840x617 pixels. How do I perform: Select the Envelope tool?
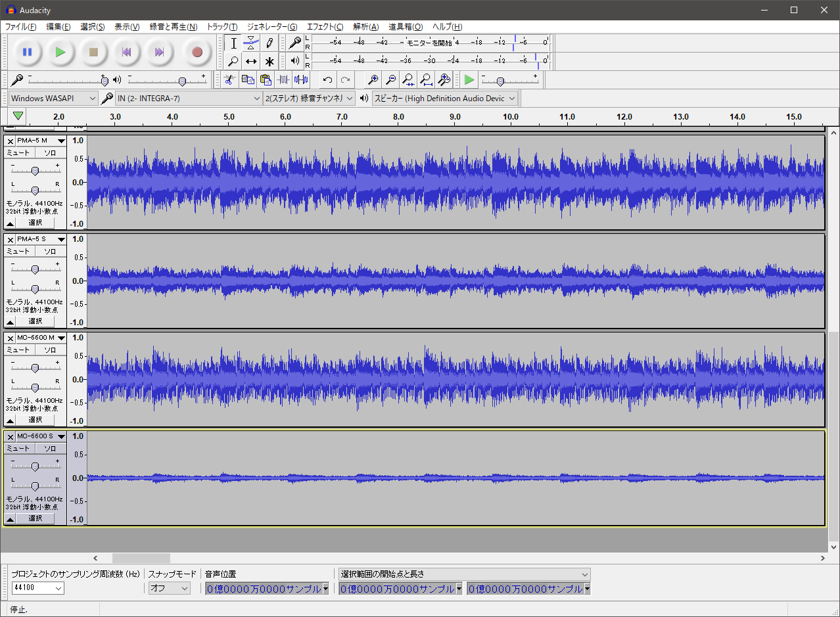[x=251, y=43]
